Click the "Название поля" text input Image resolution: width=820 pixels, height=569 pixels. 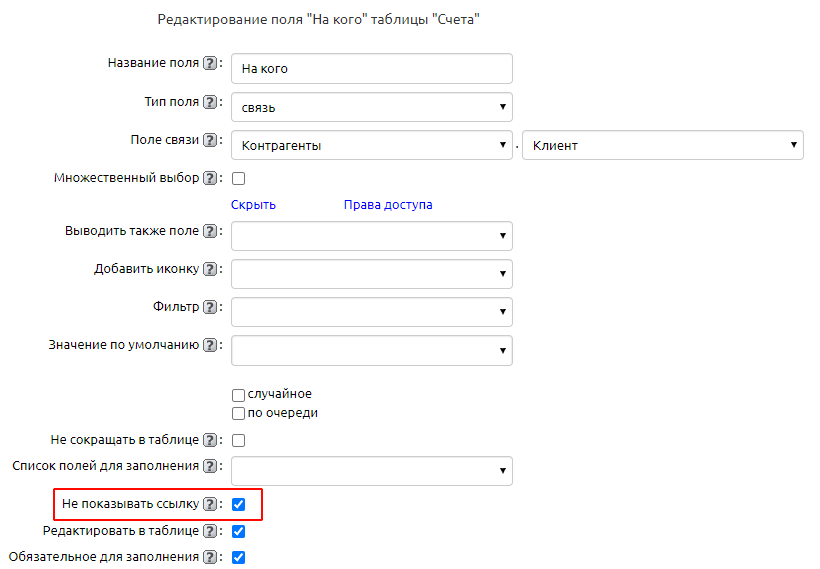click(371, 69)
